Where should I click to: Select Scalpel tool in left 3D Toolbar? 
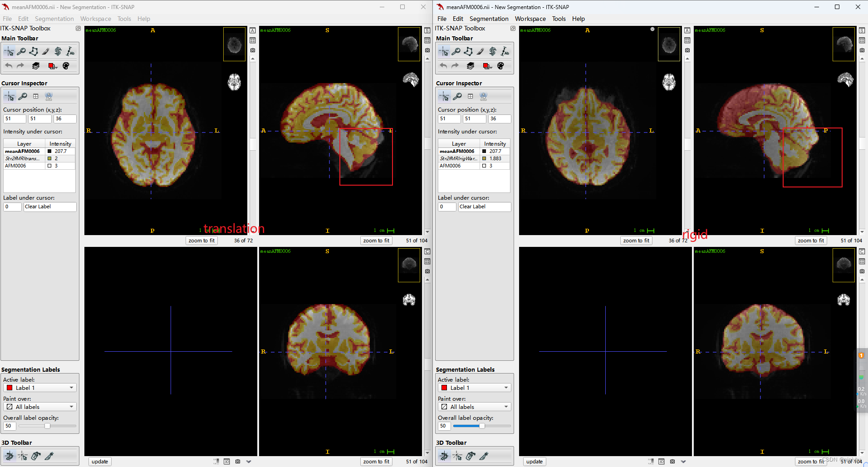(49, 456)
